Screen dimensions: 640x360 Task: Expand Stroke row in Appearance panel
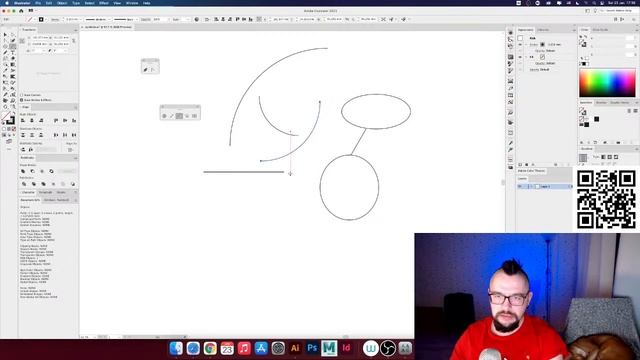[526, 44]
